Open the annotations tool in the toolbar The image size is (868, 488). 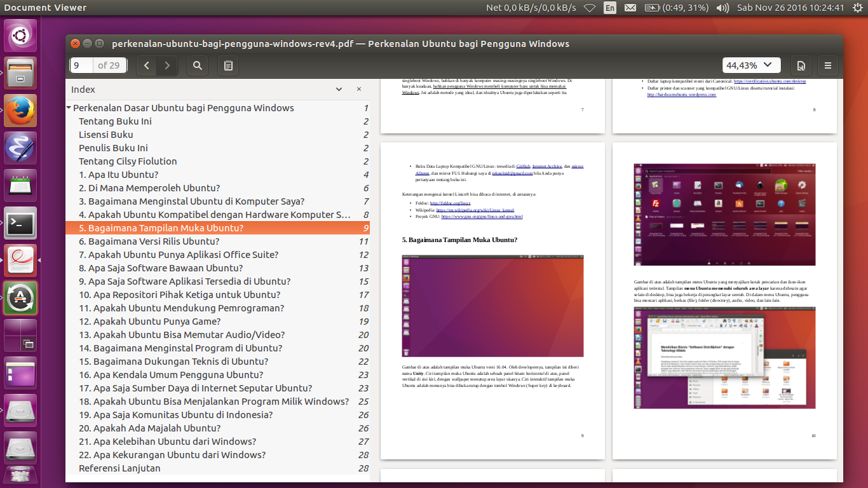pyautogui.click(x=227, y=65)
